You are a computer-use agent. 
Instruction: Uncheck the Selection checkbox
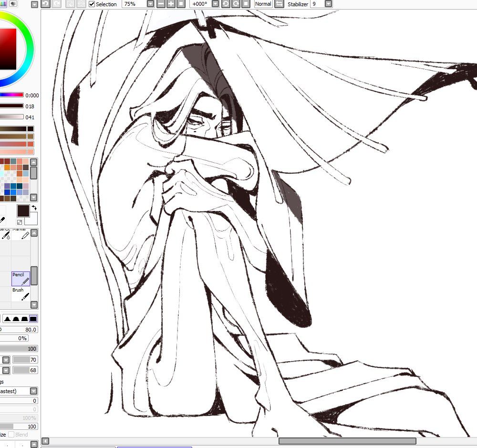(91, 4)
